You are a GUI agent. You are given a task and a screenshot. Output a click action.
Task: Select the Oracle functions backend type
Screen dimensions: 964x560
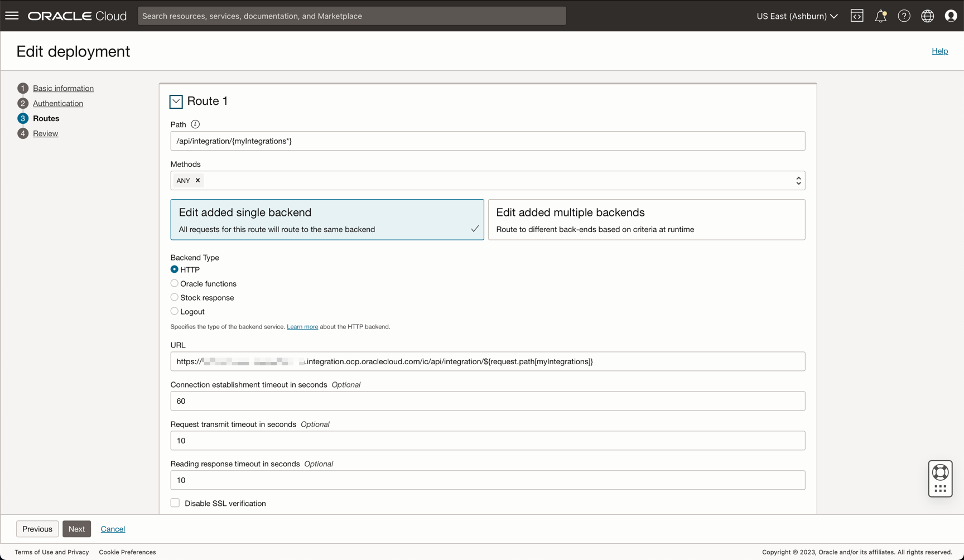tap(175, 283)
